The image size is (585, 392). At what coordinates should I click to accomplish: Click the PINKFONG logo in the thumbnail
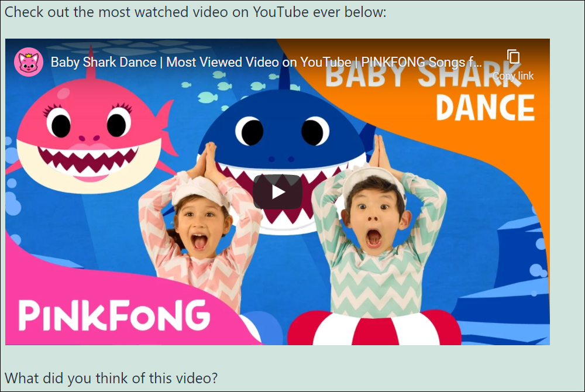[115, 315]
